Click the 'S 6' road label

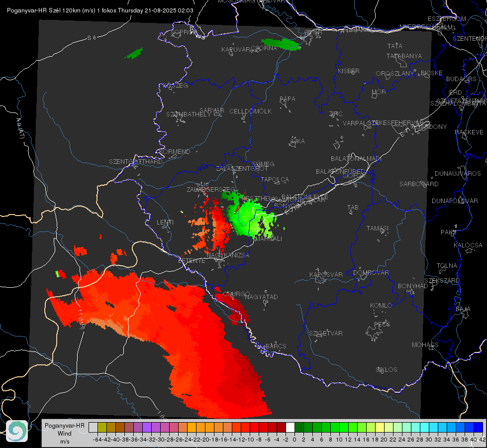[x=92, y=38]
